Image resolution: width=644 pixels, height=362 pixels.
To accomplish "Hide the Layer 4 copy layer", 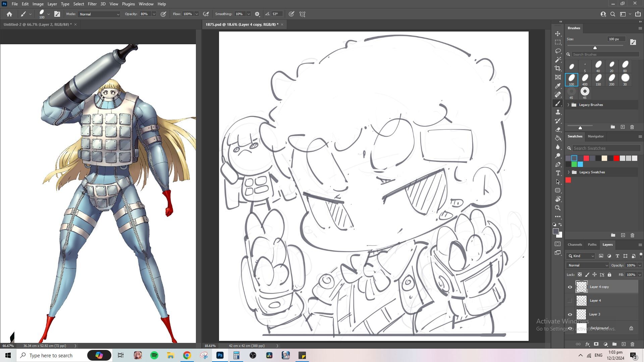I will (x=570, y=287).
